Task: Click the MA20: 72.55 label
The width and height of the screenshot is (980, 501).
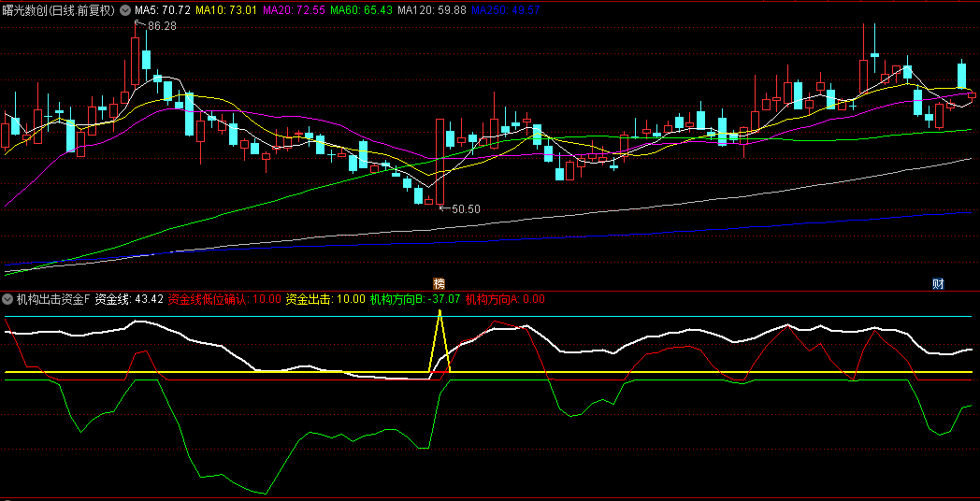Action: click(x=294, y=10)
